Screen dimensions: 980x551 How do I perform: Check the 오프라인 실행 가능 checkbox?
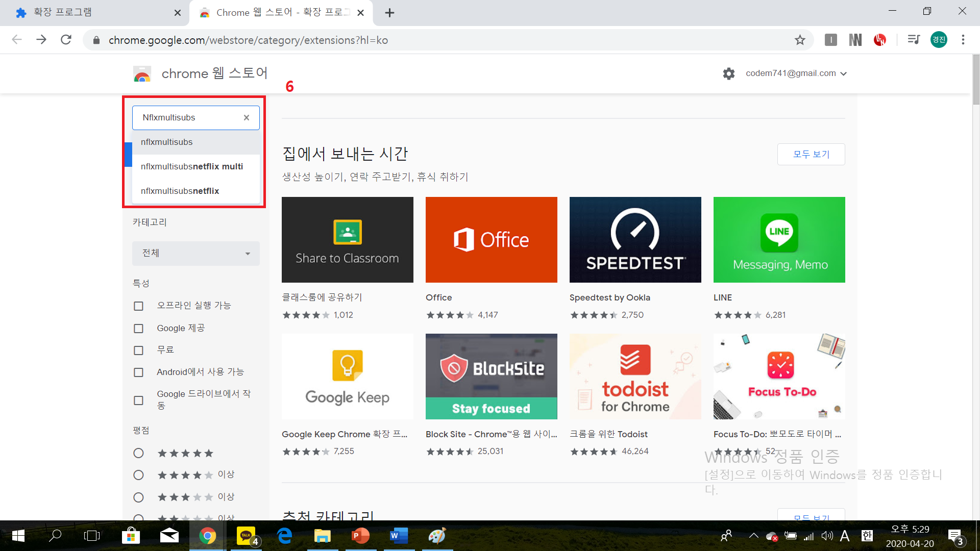pyautogui.click(x=138, y=306)
